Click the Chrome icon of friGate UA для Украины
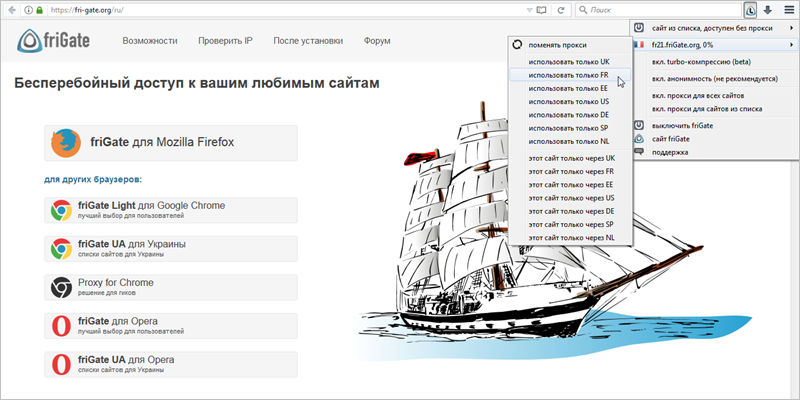Viewport: 800px width, 400px height. [x=61, y=249]
